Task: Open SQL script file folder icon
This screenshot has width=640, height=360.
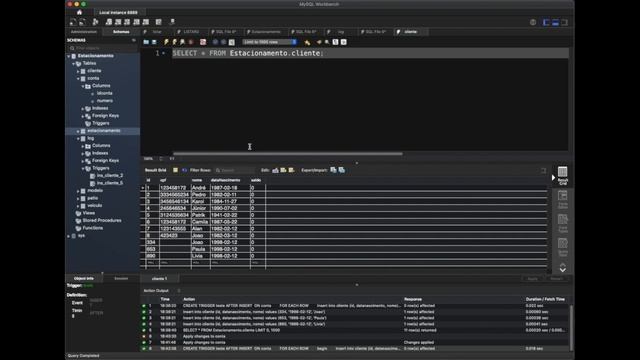Action: pyautogui.click(x=146, y=42)
